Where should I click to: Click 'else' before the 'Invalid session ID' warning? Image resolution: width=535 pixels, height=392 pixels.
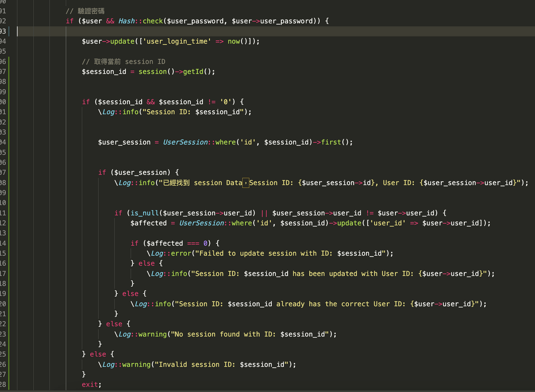point(98,354)
